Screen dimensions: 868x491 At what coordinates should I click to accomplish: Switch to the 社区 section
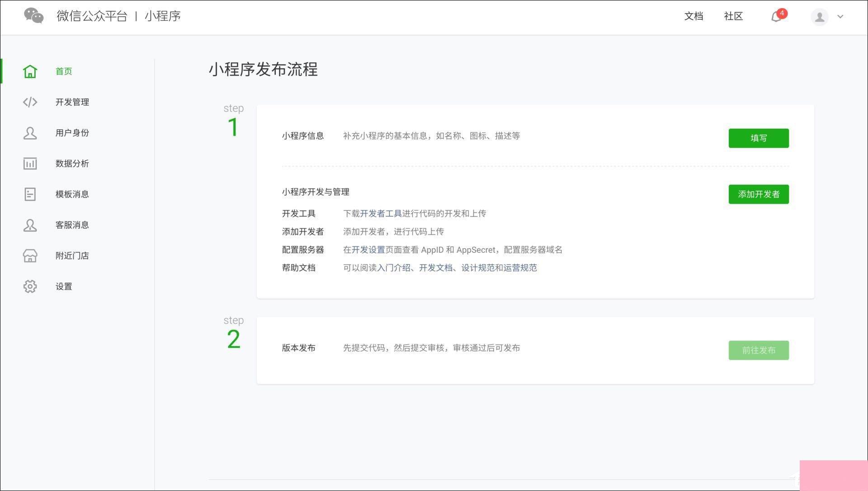(x=733, y=16)
